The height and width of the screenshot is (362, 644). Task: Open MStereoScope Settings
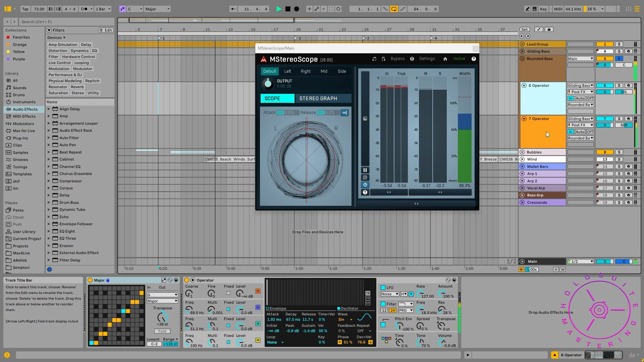coord(427,59)
